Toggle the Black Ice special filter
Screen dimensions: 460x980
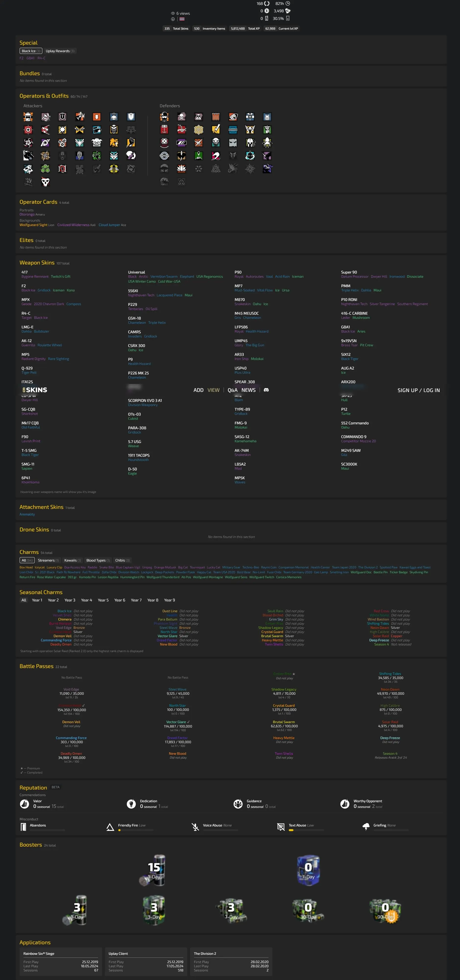(x=31, y=51)
